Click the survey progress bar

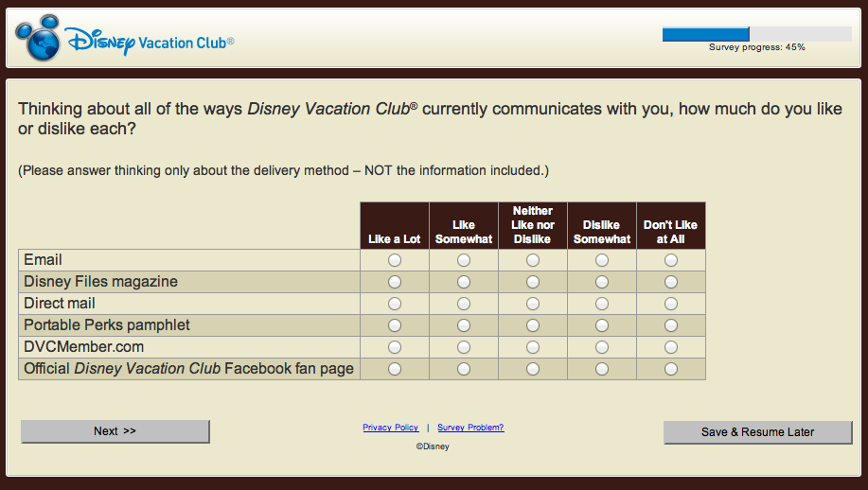click(756, 34)
